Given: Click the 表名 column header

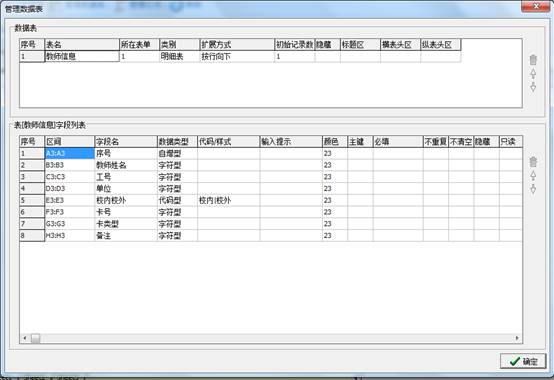Looking at the screenshot, I should click(x=82, y=44).
